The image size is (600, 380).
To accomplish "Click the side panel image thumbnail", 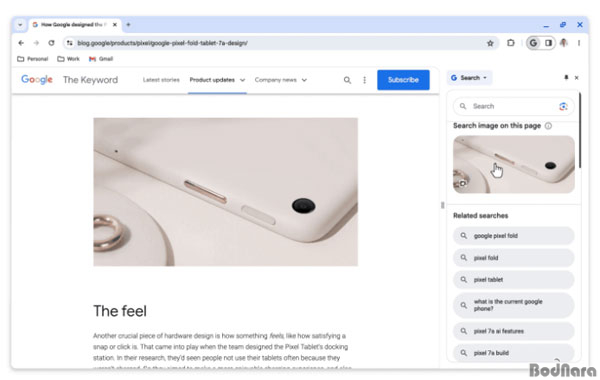I will coord(514,164).
